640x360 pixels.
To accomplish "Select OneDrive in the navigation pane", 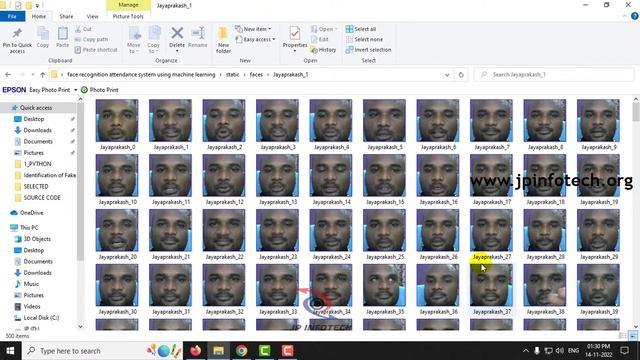I will [x=31, y=213].
